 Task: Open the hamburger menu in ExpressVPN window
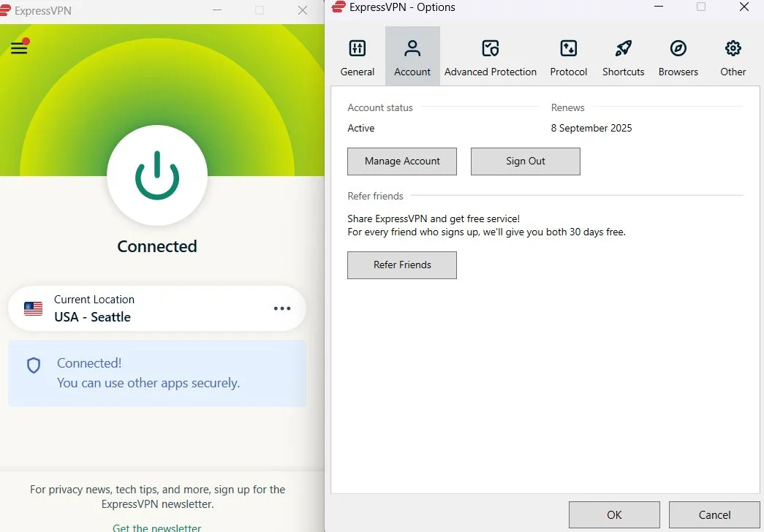[19, 47]
